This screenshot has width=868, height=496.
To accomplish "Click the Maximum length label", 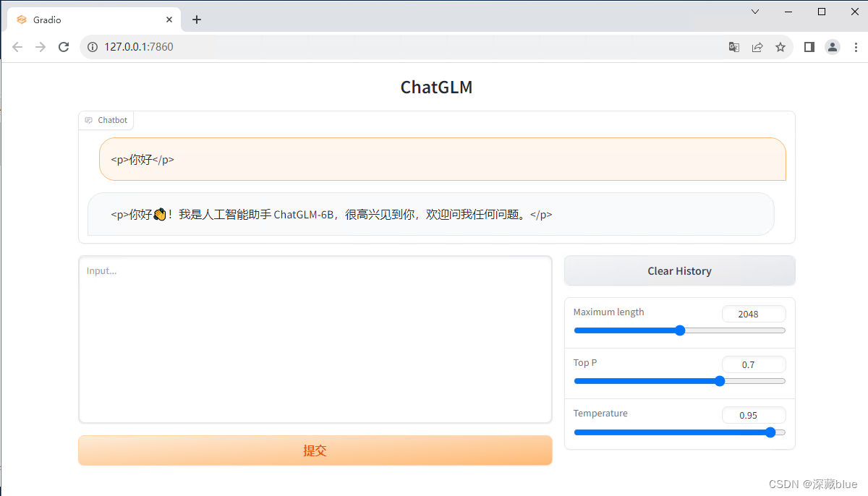I will [x=608, y=312].
